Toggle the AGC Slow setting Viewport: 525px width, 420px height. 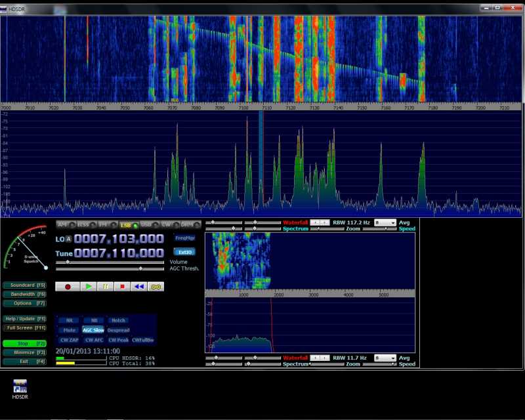tap(93, 330)
